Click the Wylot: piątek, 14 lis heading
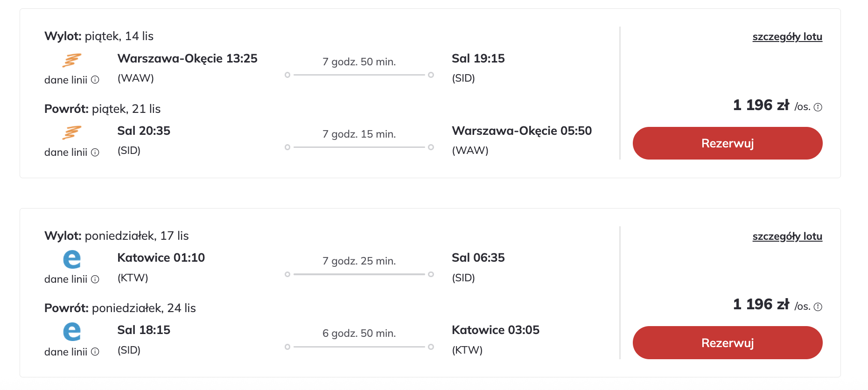The image size is (868, 390). (x=99, y=36)
